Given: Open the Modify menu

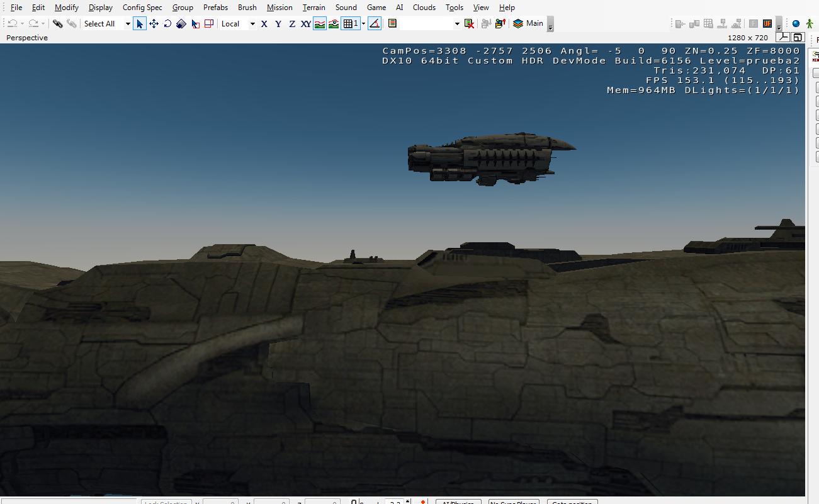Looking at the screenshot, I should tap(67, 8).
